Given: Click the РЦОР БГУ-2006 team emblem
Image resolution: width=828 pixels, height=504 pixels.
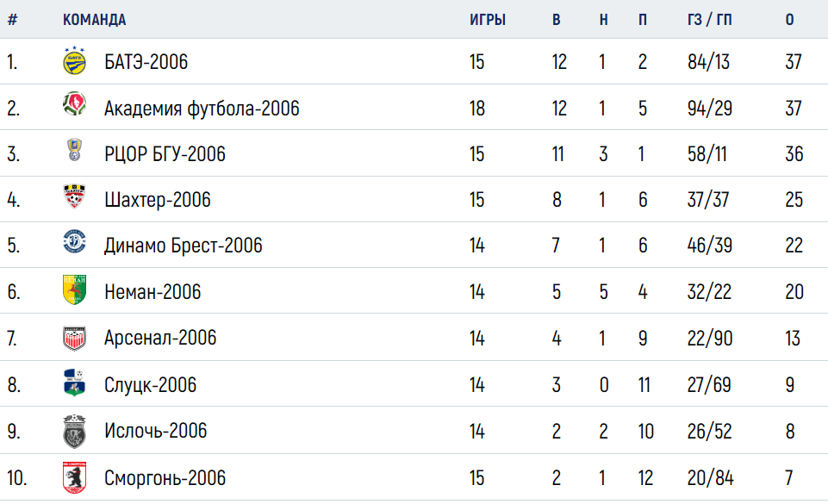Looking at the screenshot, I should 74,149.
